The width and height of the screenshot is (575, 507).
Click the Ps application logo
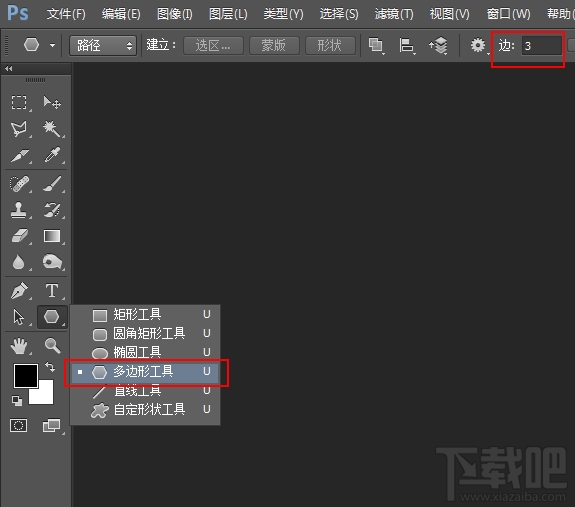pyautogui.click(x=18, y=13)
